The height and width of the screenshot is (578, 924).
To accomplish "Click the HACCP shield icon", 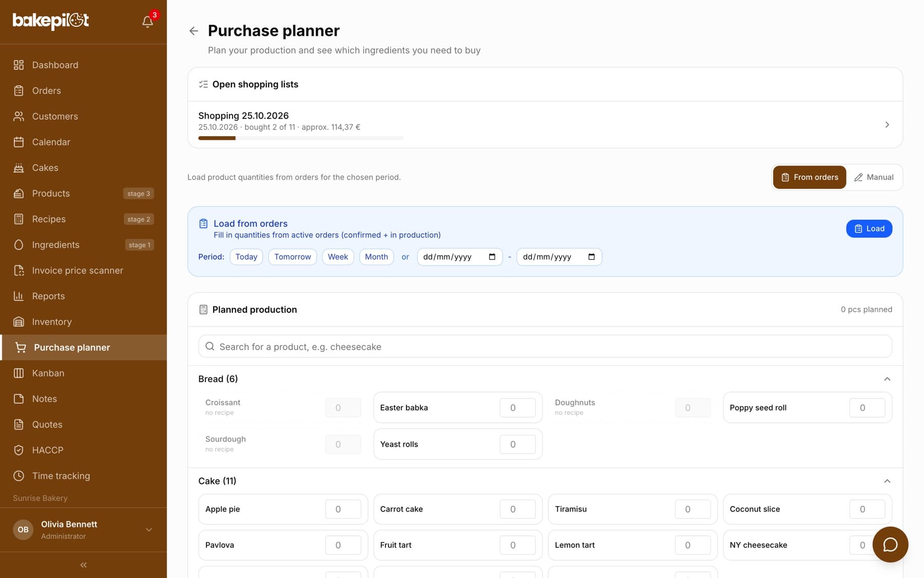I will click(x=18, y=450).
